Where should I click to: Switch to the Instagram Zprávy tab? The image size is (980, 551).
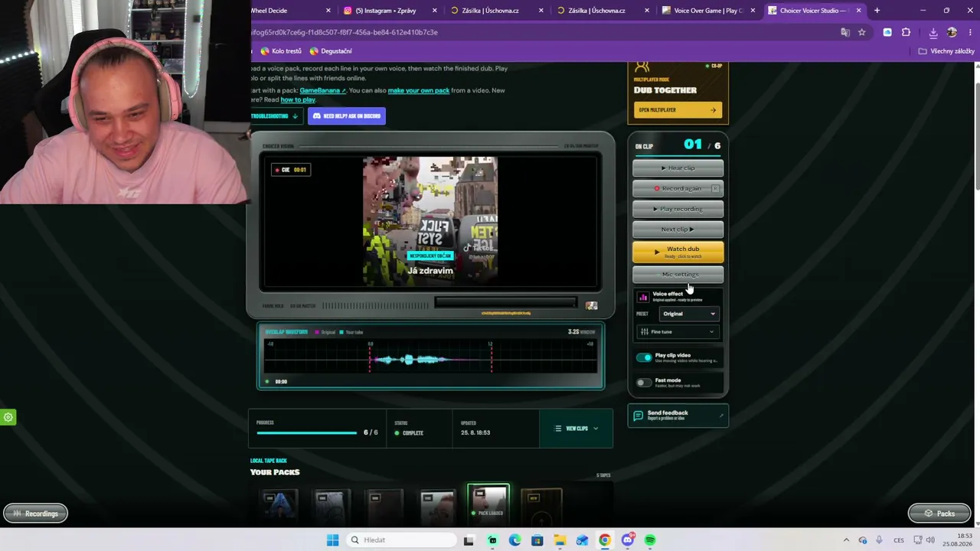(390, 11)
